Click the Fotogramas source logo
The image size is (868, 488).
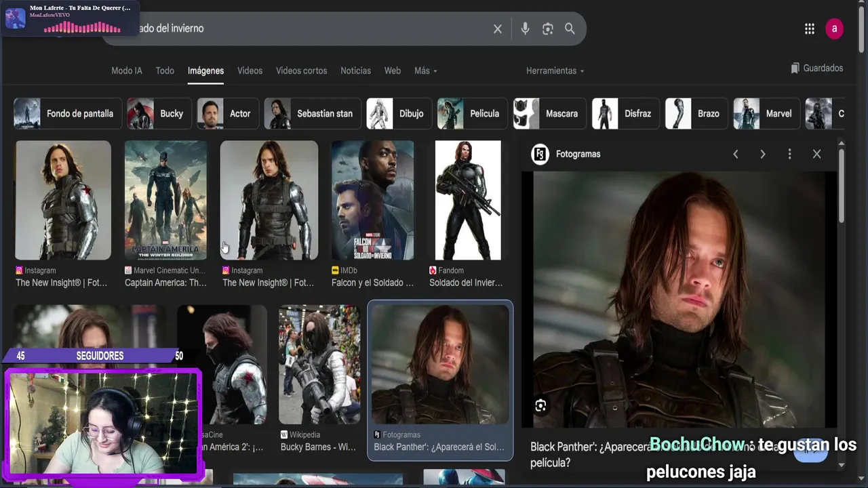coord(540,154)
